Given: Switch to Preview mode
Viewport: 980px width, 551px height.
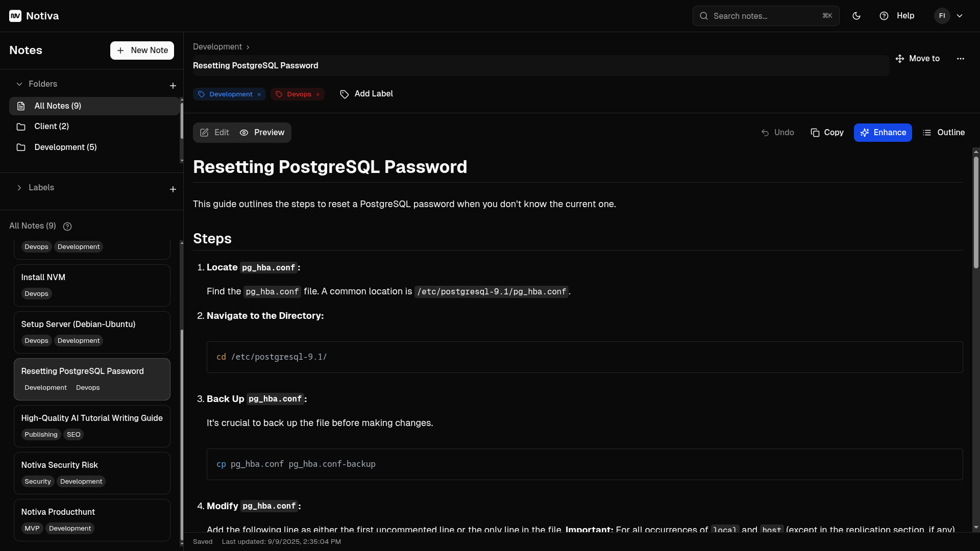Looking at the screenshot, I should [x=262, y=133].
